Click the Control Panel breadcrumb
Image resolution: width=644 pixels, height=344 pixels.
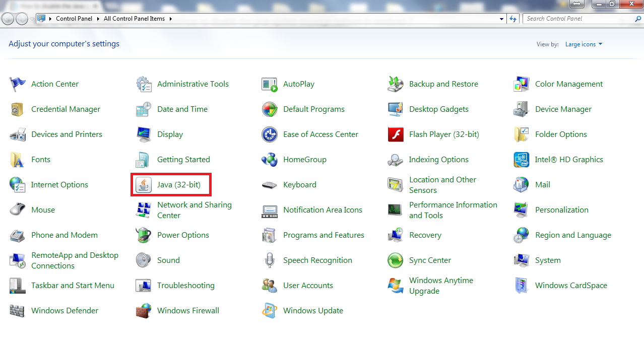pos(74,19)
